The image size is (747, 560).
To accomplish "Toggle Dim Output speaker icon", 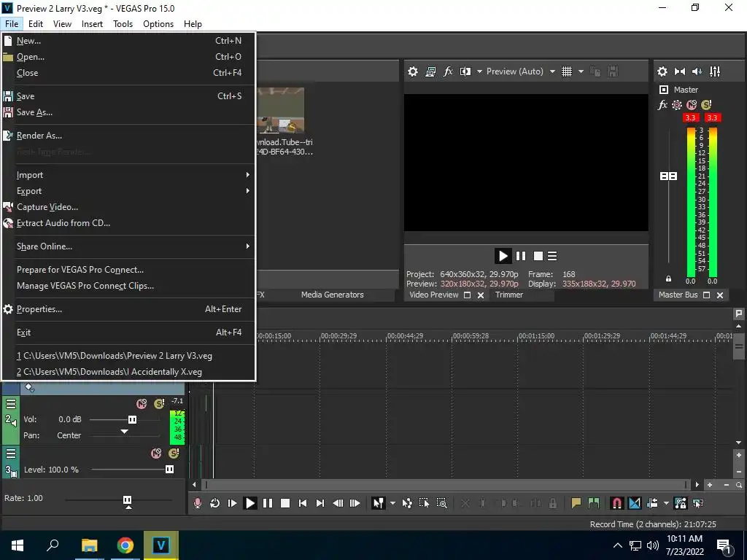I will pyautogui.click(x=697, y=71).
